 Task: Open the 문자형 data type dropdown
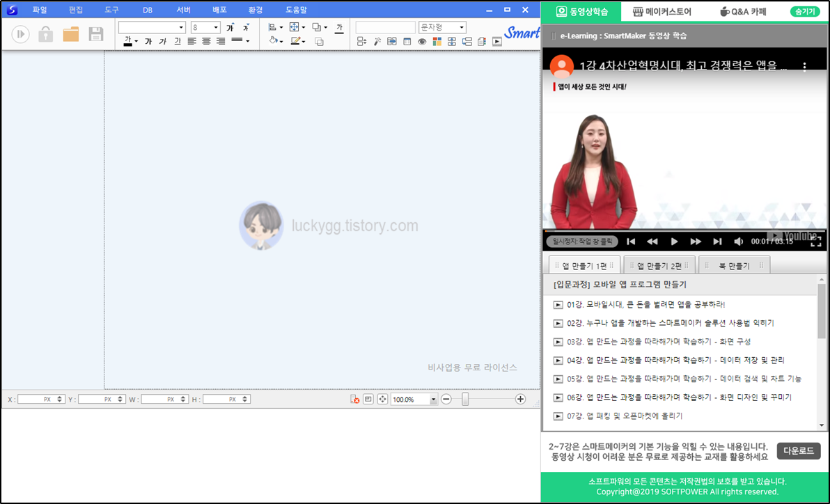[x=442, y=28]
